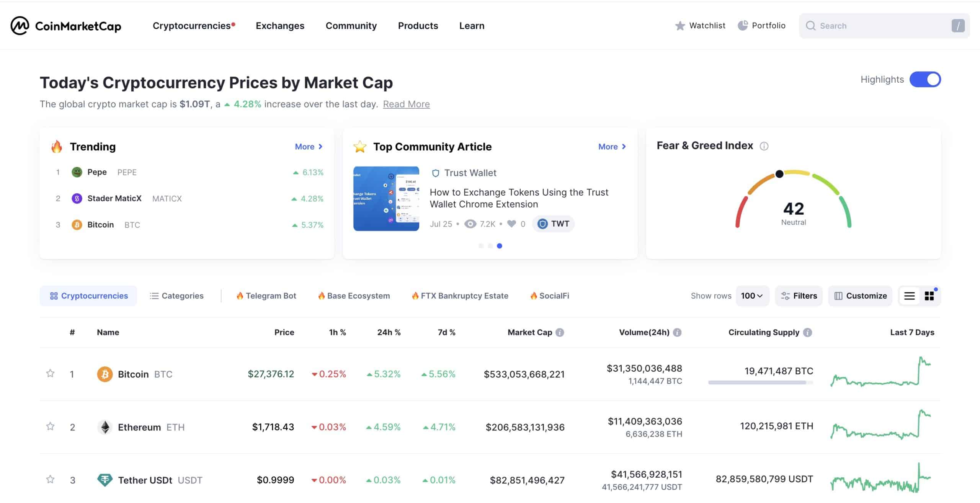Click the Portfolio briefcase icon

point(742,26)
